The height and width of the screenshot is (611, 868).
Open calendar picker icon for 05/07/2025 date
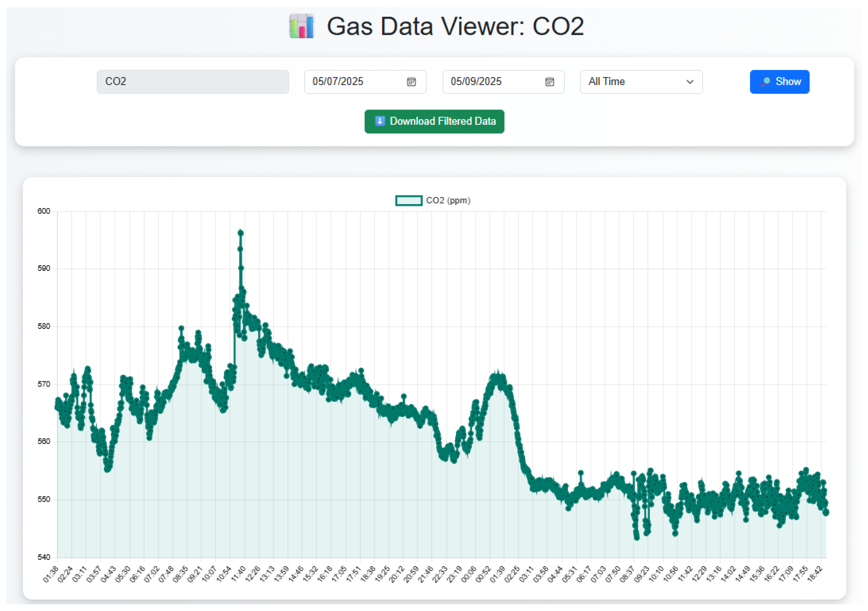[x=411, y=82]
